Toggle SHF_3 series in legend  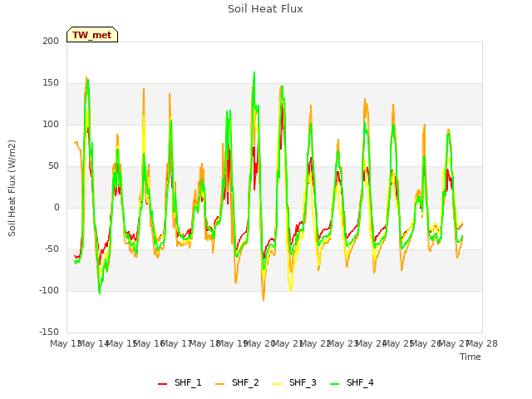pyautogui.click(x=294, y=382)
